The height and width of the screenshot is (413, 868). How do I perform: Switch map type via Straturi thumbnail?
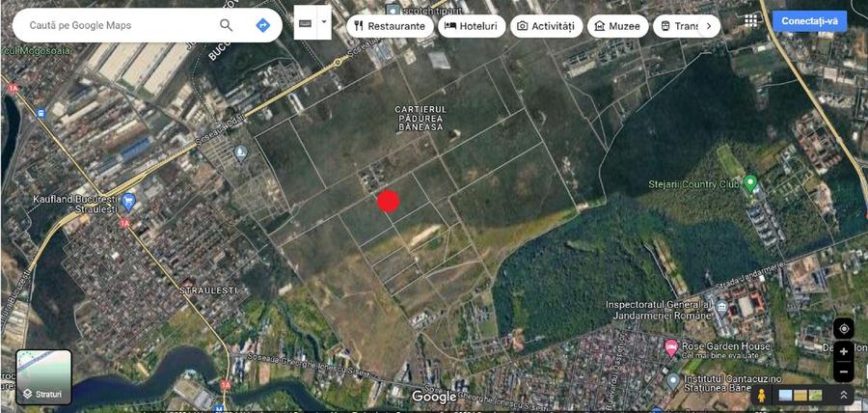coord(43,376)
